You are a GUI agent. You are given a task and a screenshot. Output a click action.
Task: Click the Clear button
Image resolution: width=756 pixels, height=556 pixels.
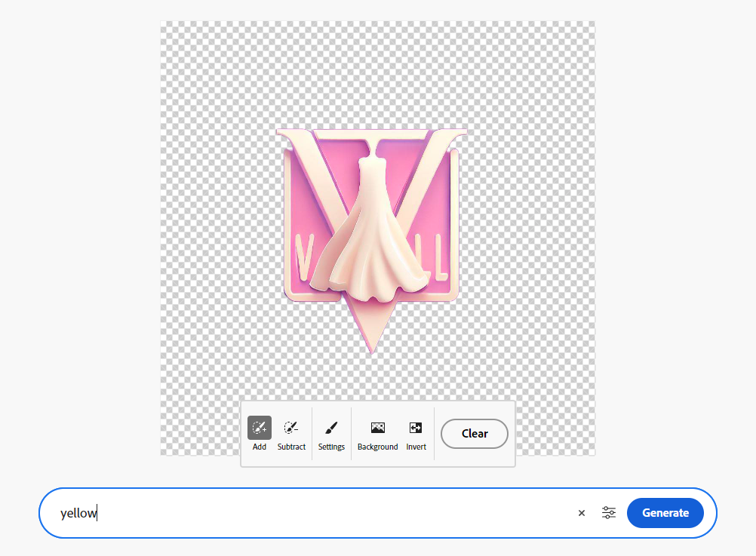[474, 434]
